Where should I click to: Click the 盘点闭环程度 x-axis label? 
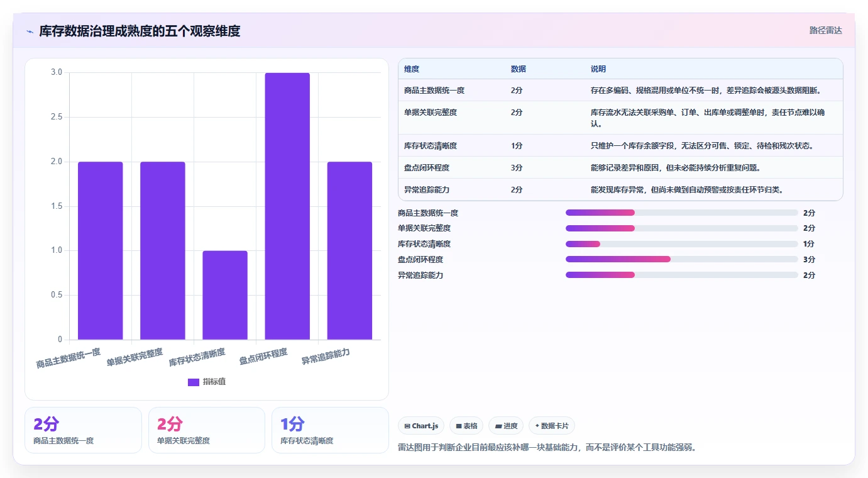[x=263, y=357]
